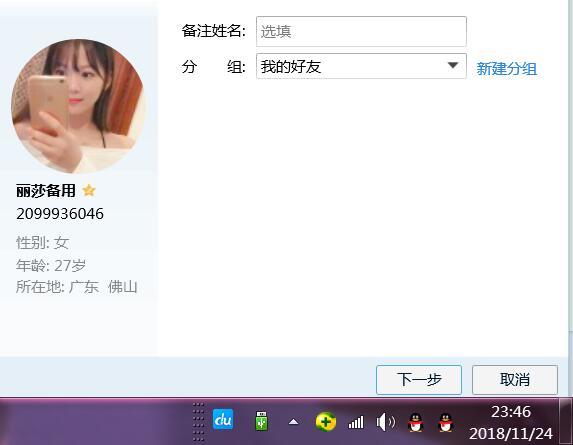This screenshot has width=573, height=445.
Task: Open the first QQ penguin tray icon
Action: [415, 422]
